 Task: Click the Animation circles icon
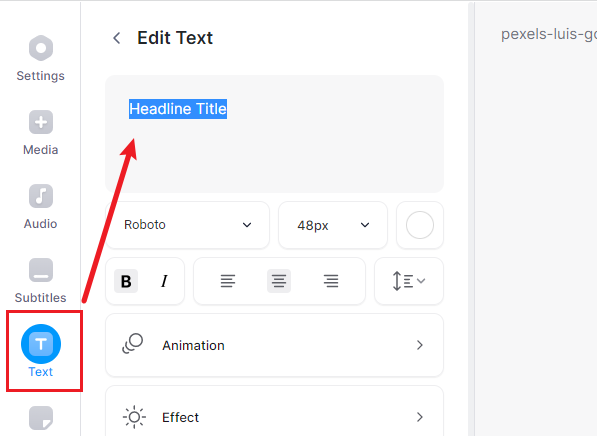tap(132, 344)
